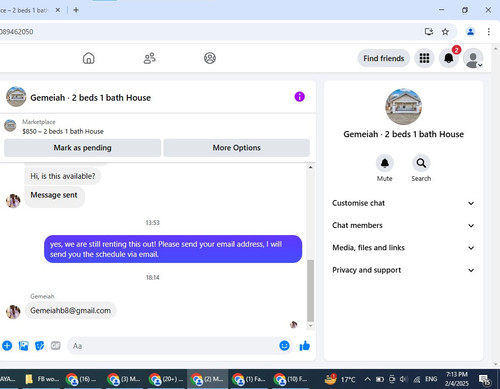Click More Options button

[x=236, y=148]
